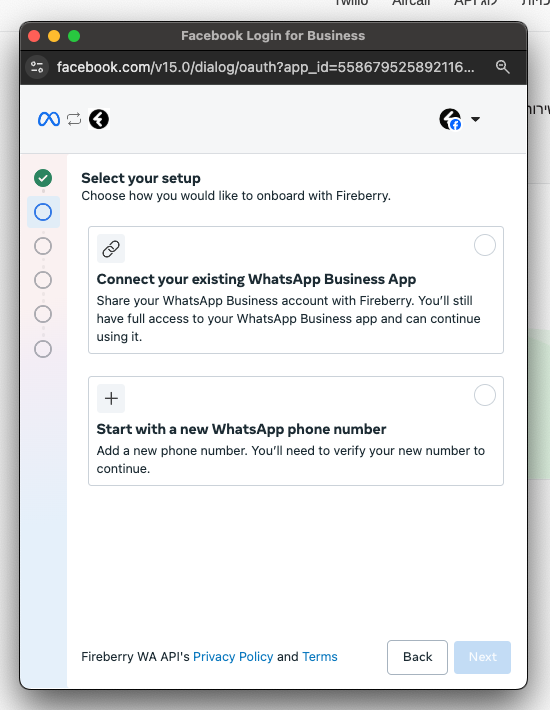Screen dimensions: 550x710
Task: Open the Terms link
Action: pos(320,657)
